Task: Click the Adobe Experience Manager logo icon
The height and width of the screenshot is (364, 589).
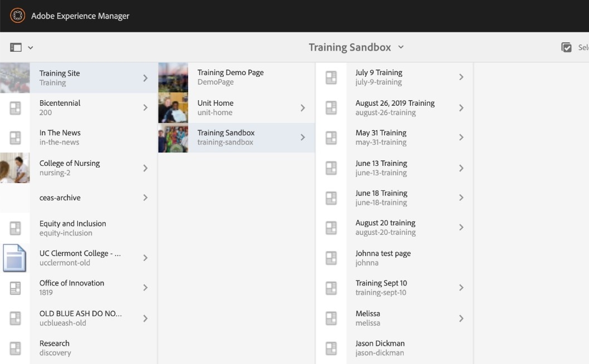Action: point(17,16)
